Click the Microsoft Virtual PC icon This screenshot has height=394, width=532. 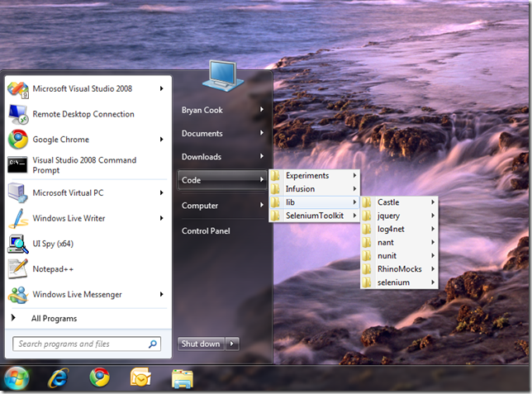coord(18,193)
